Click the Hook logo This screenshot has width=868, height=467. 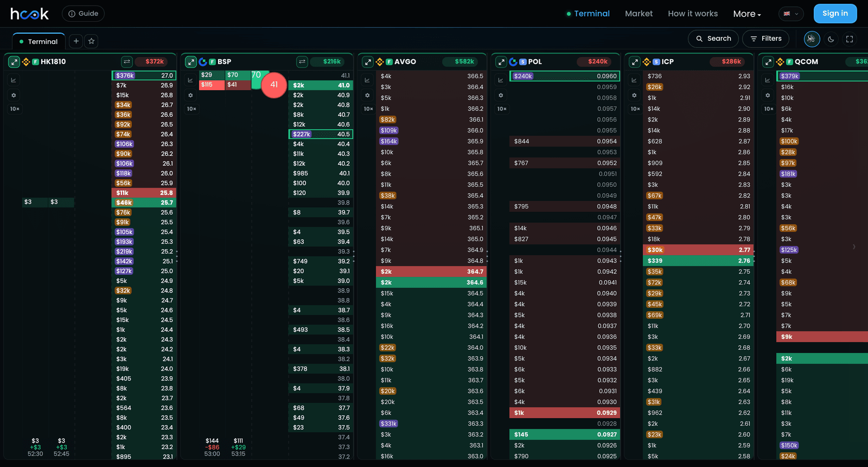coord(30,14)
